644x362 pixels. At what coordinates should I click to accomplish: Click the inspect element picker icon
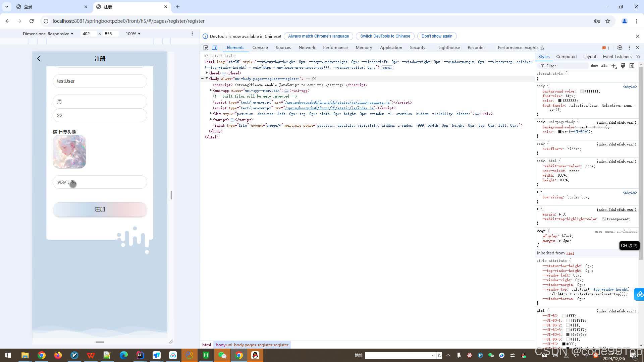tap(205, 48)
